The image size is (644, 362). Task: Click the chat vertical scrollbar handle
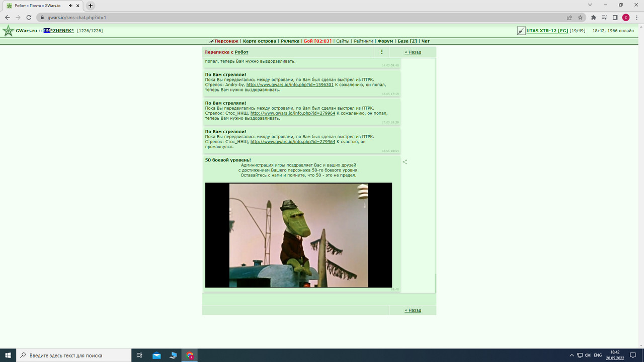tap(435, 283)
